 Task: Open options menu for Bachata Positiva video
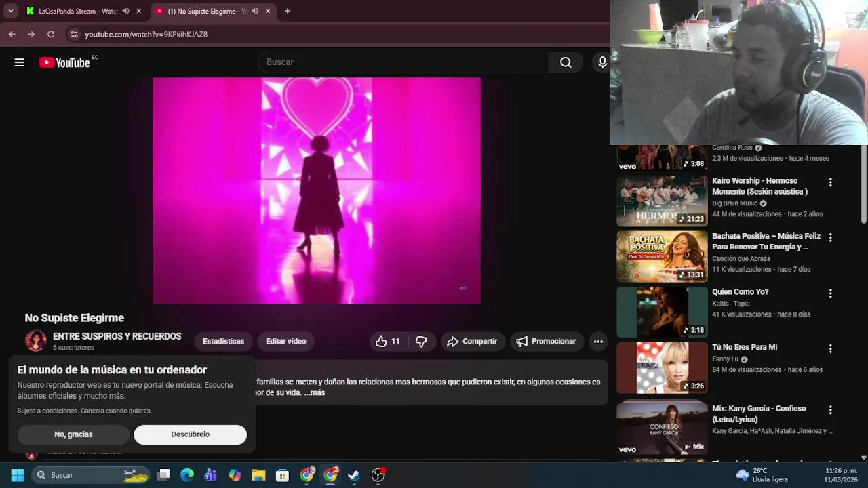830,238
